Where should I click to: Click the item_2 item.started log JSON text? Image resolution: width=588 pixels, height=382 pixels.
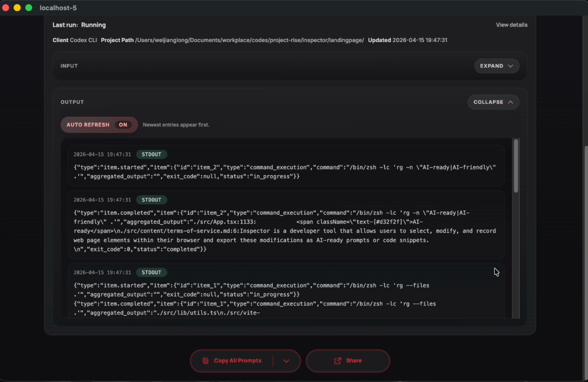[x=285, y=172]
